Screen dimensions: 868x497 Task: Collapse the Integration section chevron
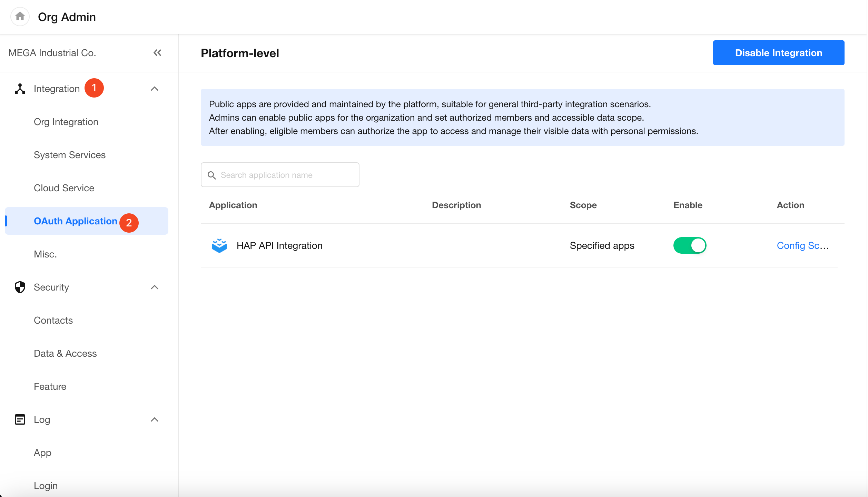(x=155, y=89)
